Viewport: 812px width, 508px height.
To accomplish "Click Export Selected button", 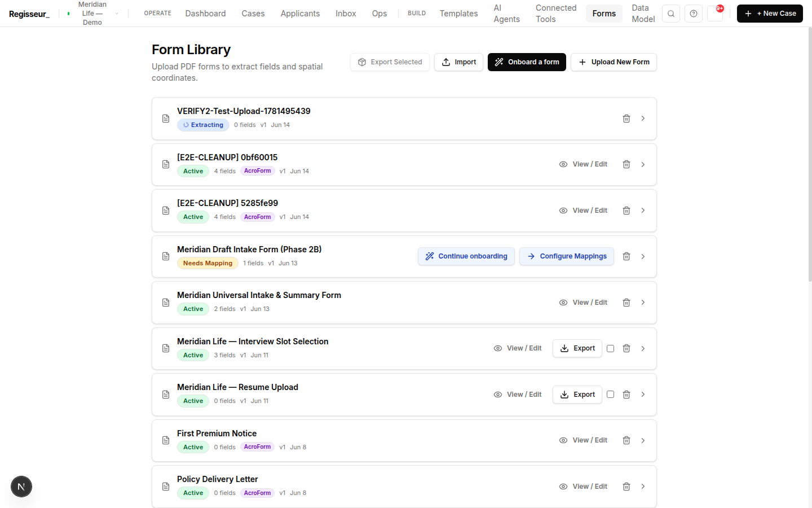I will click(390, 62).
